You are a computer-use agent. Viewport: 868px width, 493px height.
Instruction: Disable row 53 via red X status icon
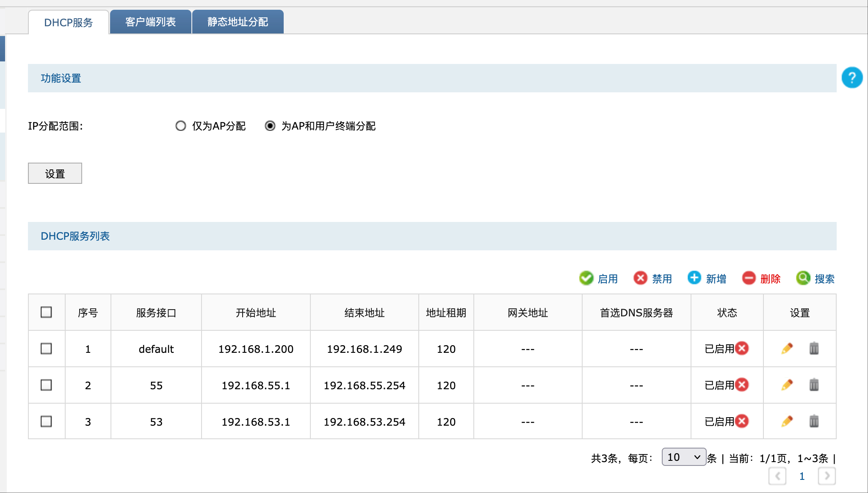click(742, 421)
